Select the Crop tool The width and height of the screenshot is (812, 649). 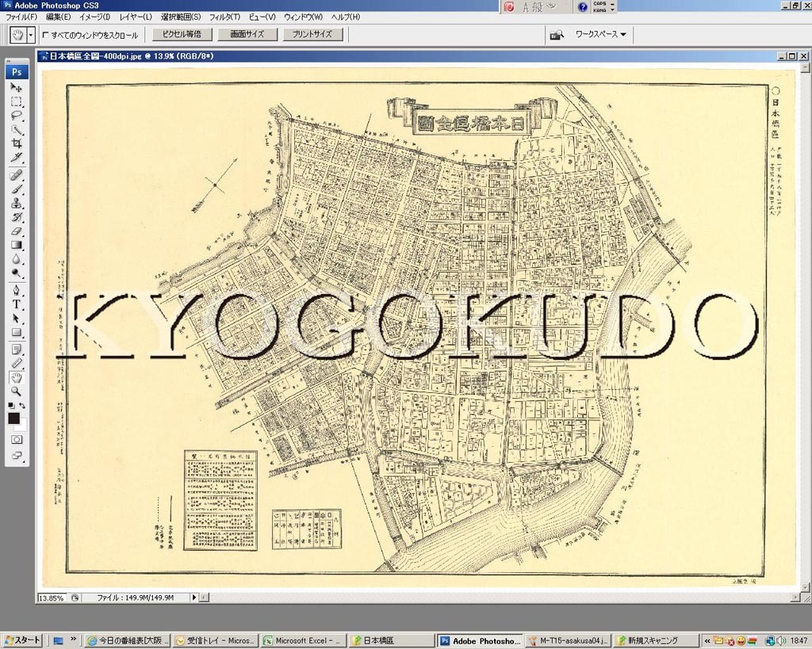(17, 143)
